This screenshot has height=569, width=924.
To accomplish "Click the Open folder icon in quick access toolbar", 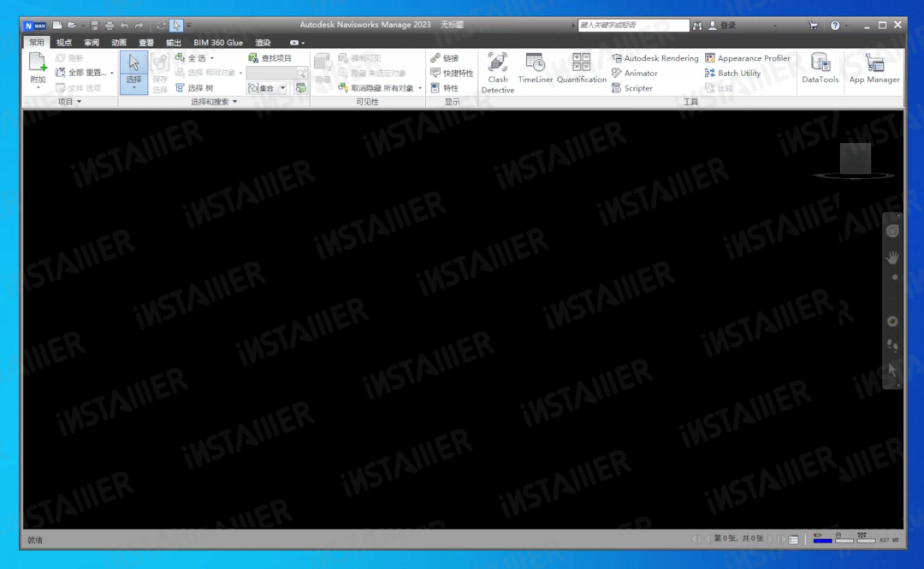I will [71, 26].
